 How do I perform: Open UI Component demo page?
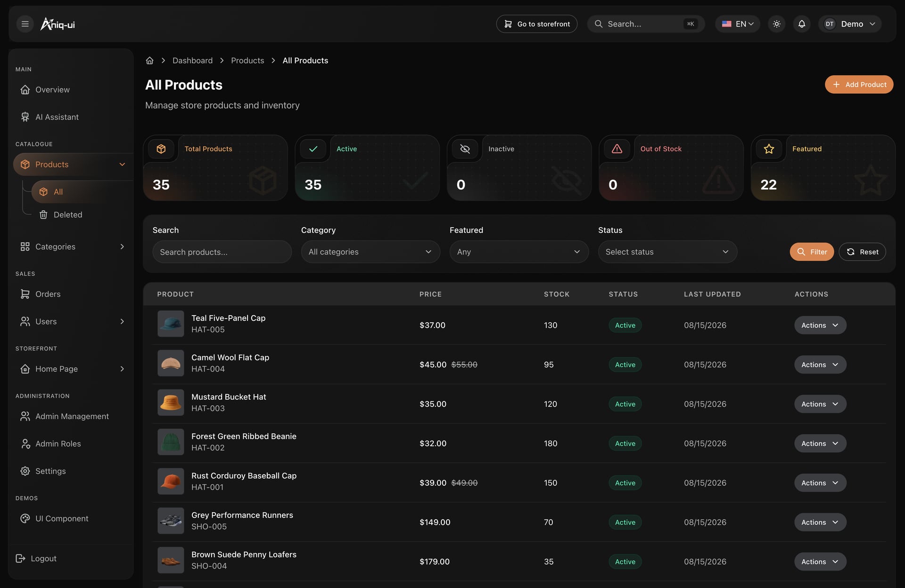[x=71, y=518]
